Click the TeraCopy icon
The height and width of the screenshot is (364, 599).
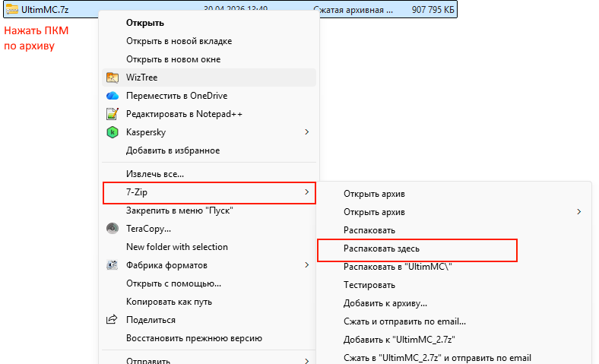[x=113, y=229]
